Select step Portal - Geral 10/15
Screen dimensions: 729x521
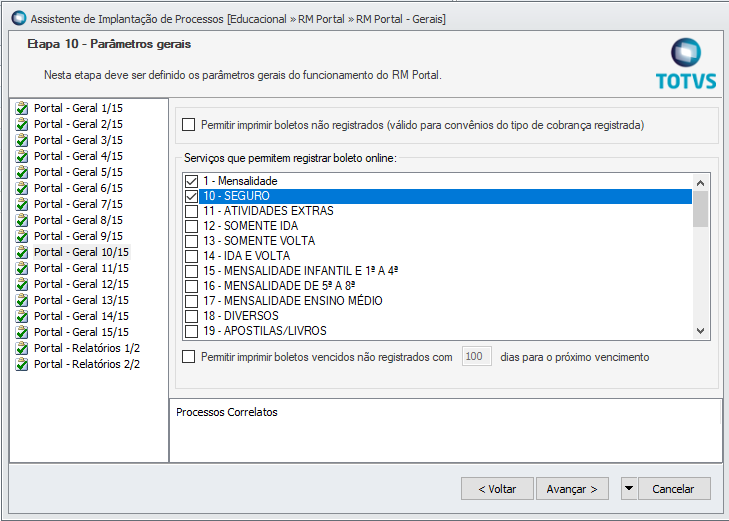pos(81,252)
